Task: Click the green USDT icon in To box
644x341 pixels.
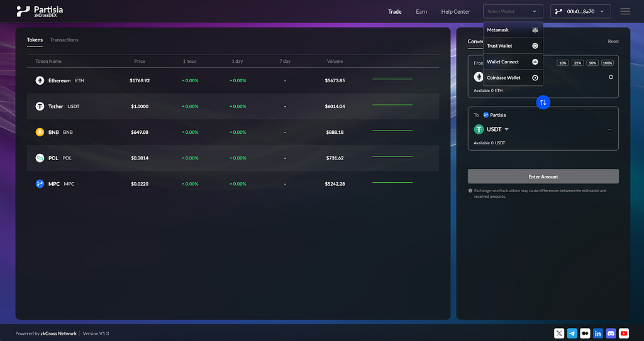Action: point(479,129)
